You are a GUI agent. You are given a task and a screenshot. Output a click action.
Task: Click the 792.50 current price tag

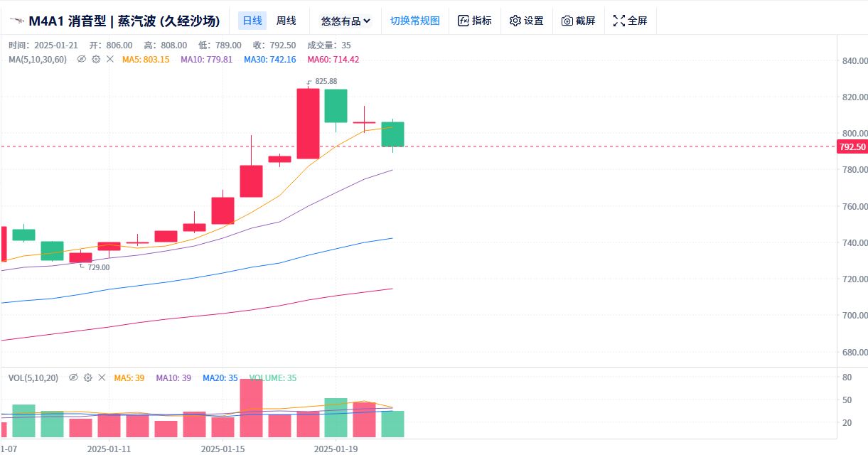[852, 147]
